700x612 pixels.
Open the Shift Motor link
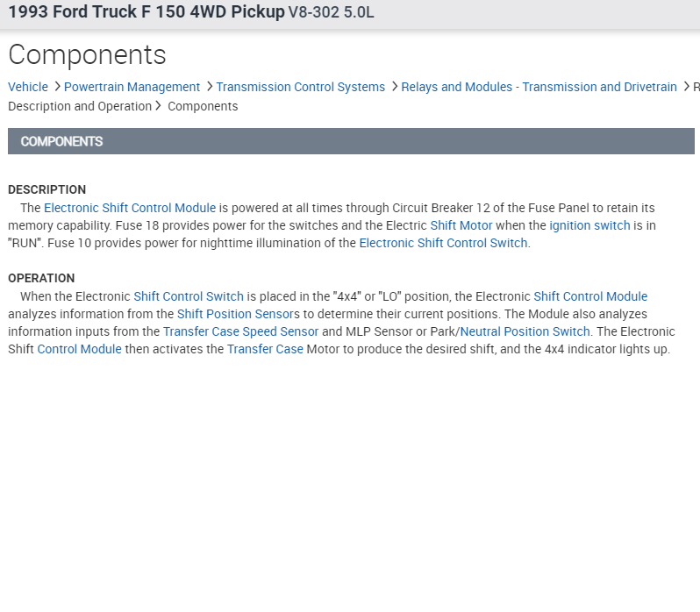tap(461, 225)
